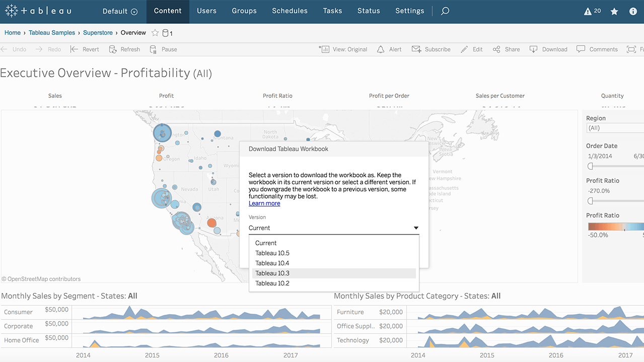This screenshot has height=362, width=644.
Task: Open the Comments pane
Action: click(597, 49)
